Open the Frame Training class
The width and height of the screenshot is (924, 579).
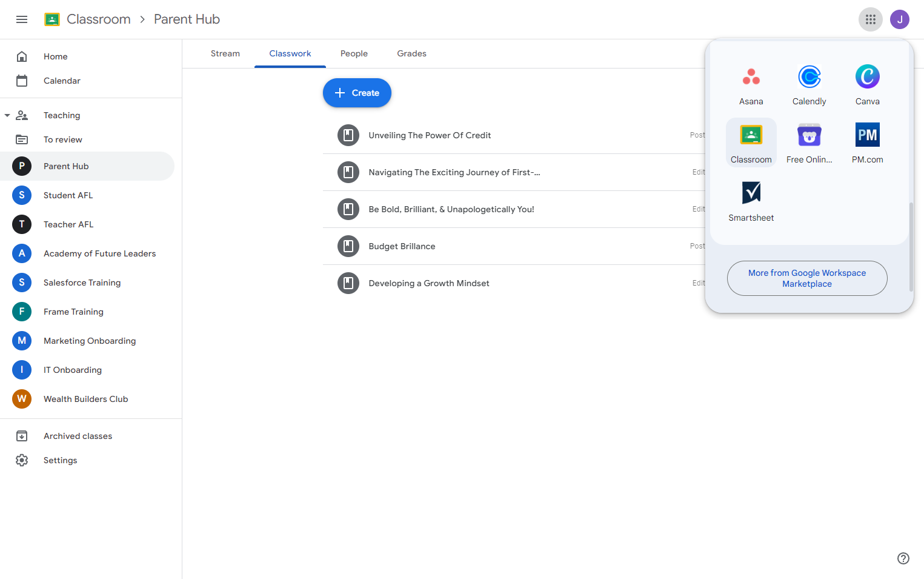[x=87, y=312]
